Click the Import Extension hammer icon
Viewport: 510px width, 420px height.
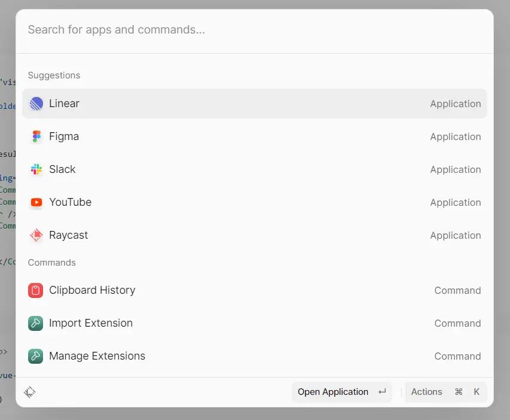click(x=36, y=324)
